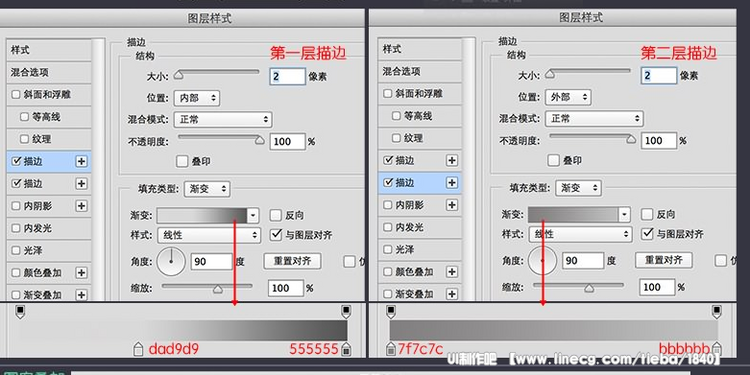Viewport: 750px width, 375px height.
Task: Click plus icon next to 颜色叠加, left dialog
Action: tap(81, 273)
